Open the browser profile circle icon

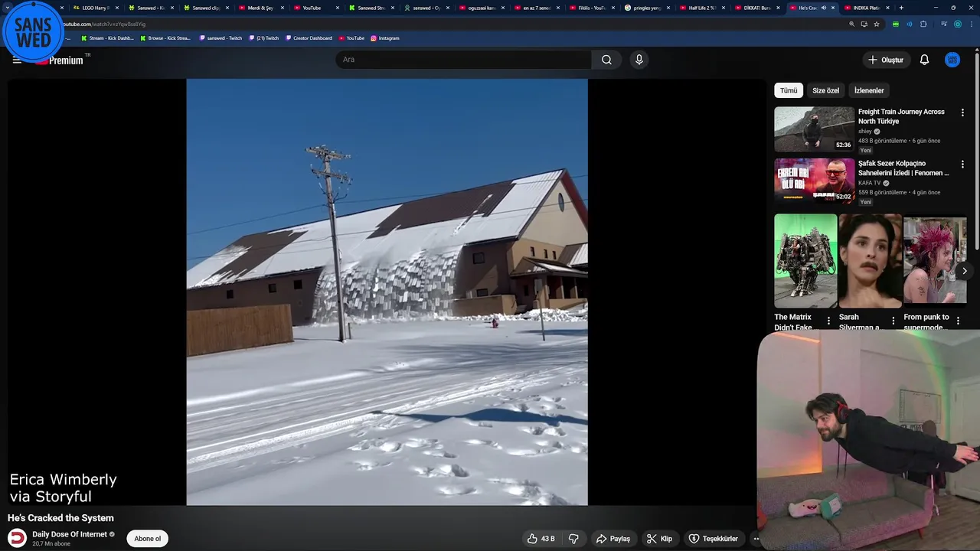957,24
